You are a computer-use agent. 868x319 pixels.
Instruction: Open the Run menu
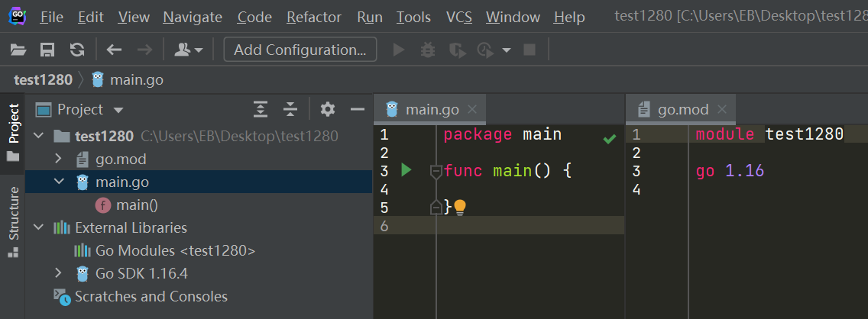(370, 18)
